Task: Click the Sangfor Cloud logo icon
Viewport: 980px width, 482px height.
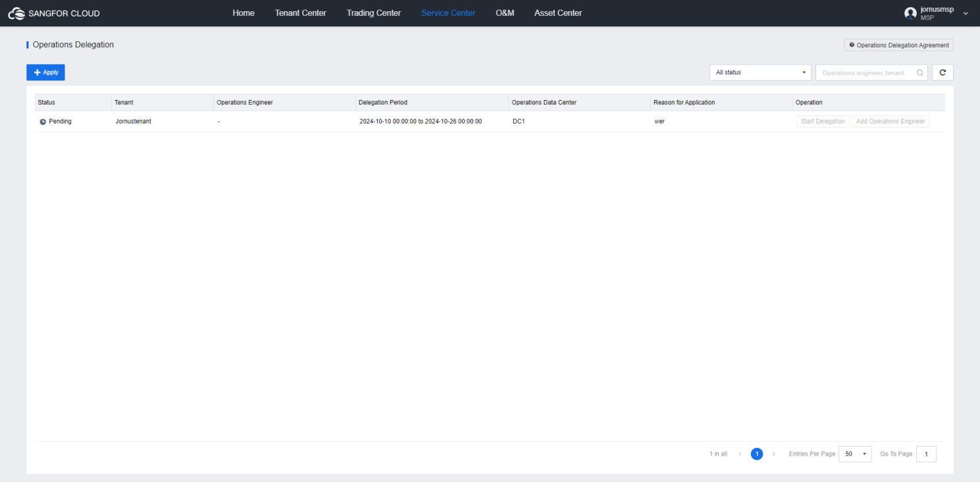Action: 16,13
